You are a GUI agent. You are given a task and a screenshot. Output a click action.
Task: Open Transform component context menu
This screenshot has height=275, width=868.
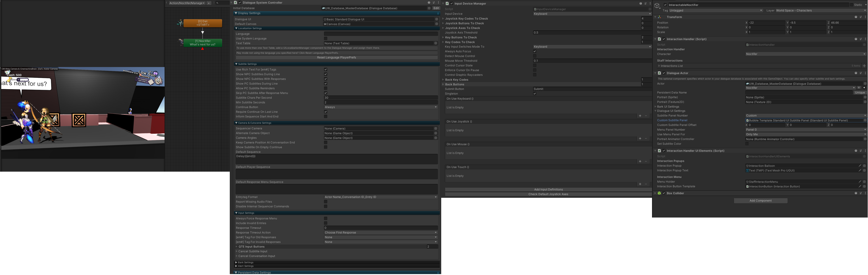pos(865,17)
